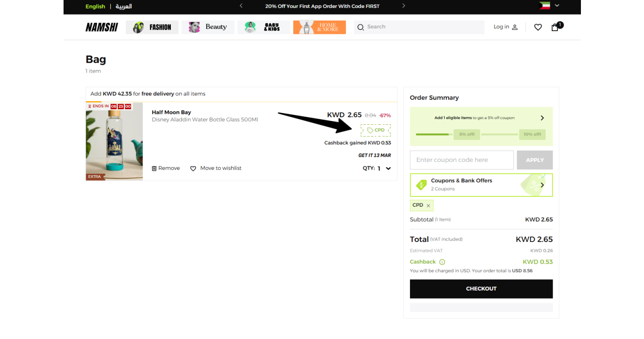Click the Cashback label in order summary
Image resolution: width=644 pixels, height=339 pixels.
pyautogui.click(x=423, y=262)
